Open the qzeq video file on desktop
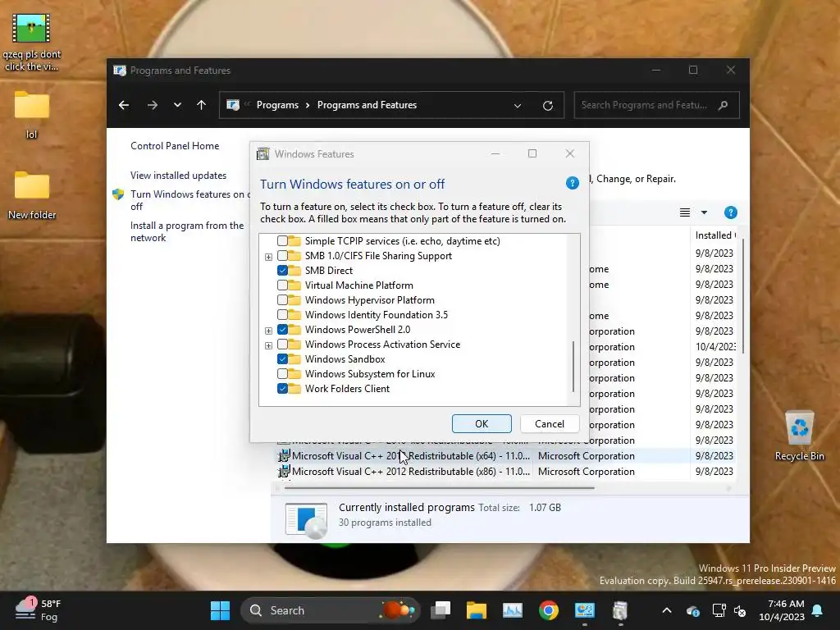The height and width of the screenshot is (630, 840). pos(31,42)
